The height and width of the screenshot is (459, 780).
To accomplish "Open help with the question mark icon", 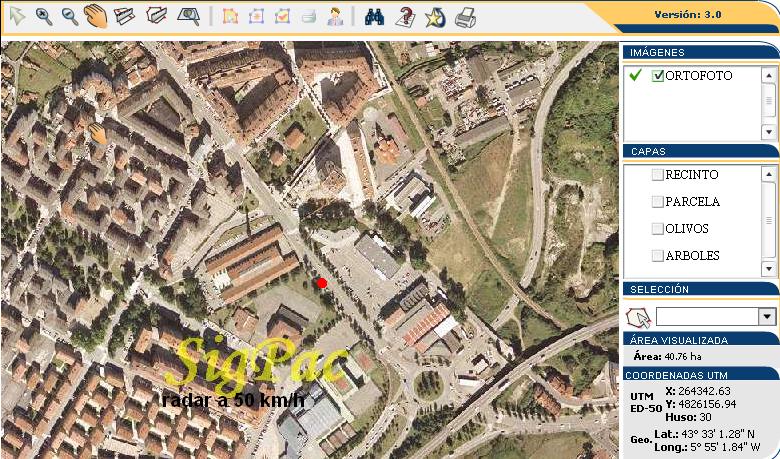I will (405, 16).
